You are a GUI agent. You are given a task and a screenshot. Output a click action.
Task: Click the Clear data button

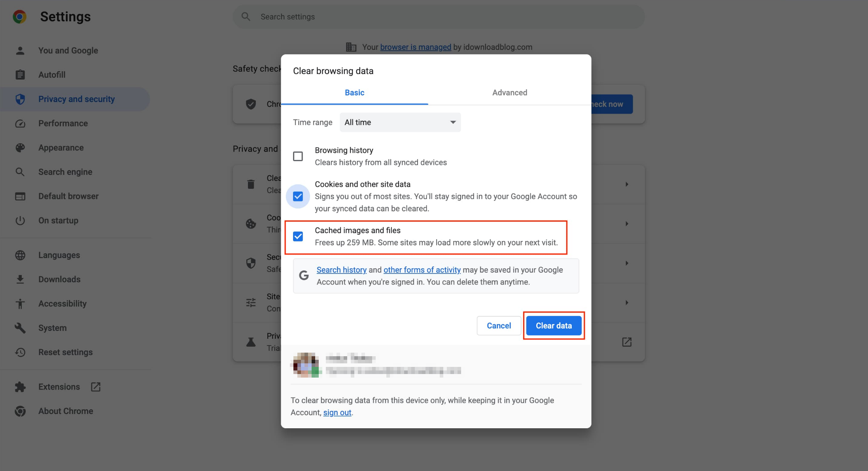coord(554,325)
